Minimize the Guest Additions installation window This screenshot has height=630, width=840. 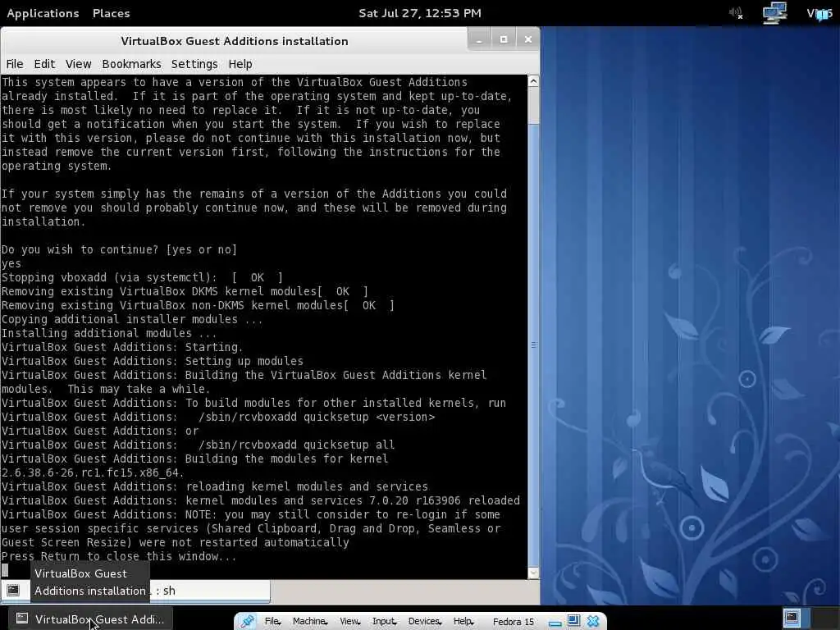click(479, 39)
